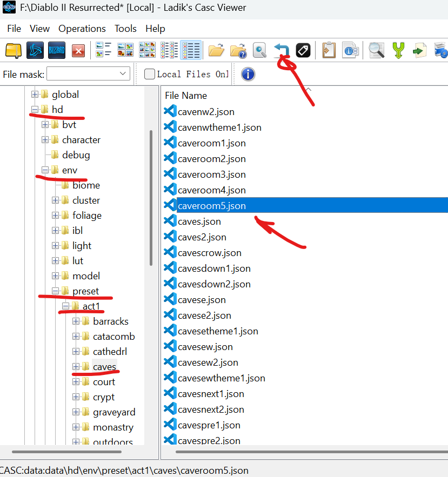Click the folder with question mark icon
The height and width of the screenshot is (477, 448).
[x=238, y=50]
